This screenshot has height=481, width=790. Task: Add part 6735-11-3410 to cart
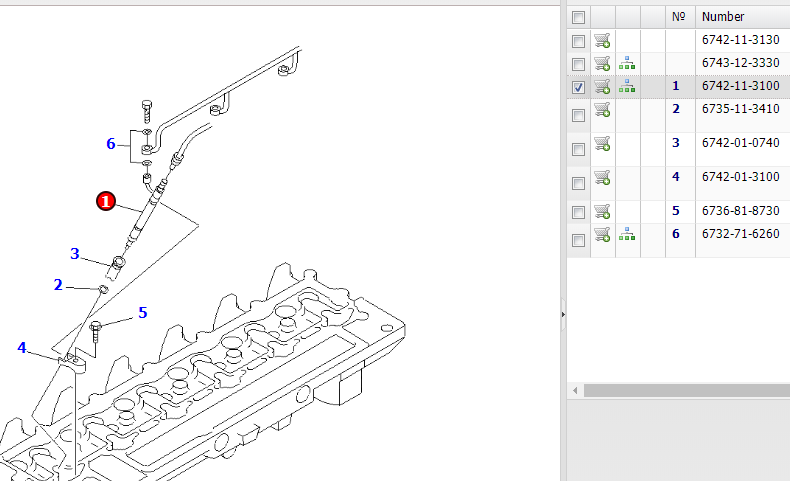point(602,109)
